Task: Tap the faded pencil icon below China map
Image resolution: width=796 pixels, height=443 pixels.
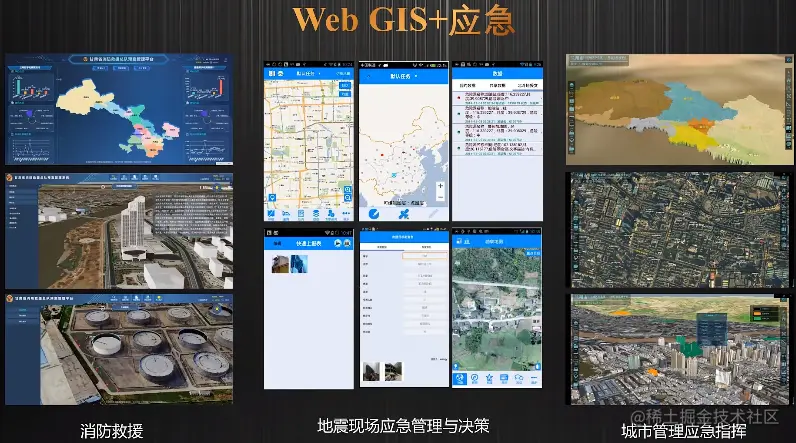Action: point(433,214)
